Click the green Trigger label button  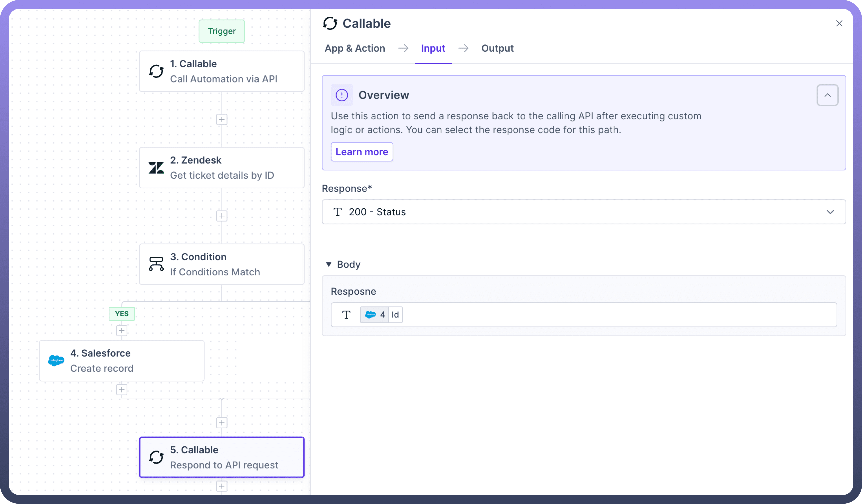click(x=222, y=31)
